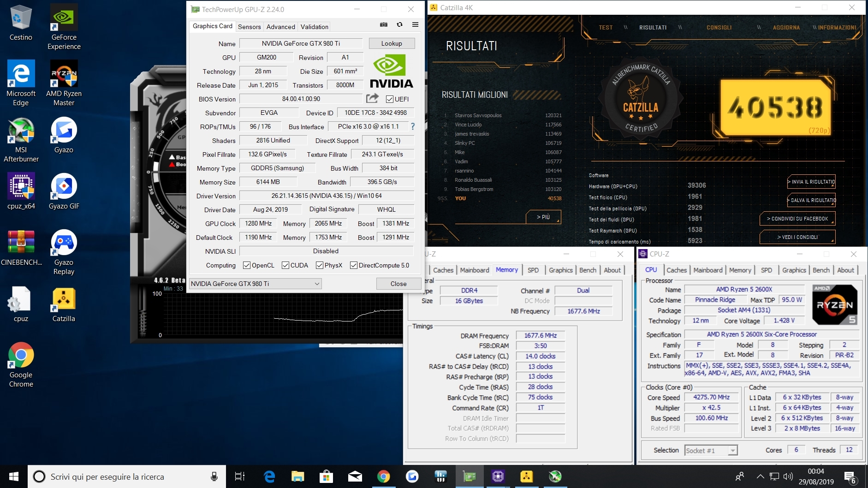
Task: Click the Chrome icon in the taskbar
Action: tap(384, 476)
